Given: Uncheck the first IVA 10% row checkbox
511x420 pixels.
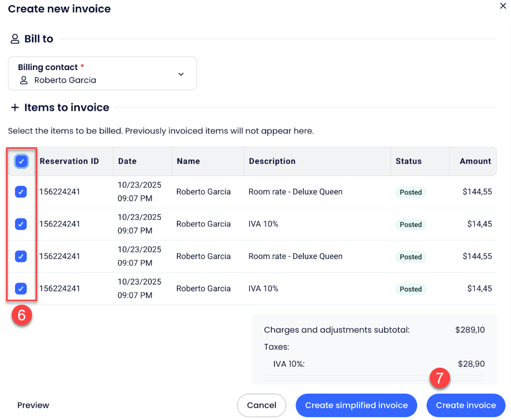Looking at the screenshot, I should (21, 224).
